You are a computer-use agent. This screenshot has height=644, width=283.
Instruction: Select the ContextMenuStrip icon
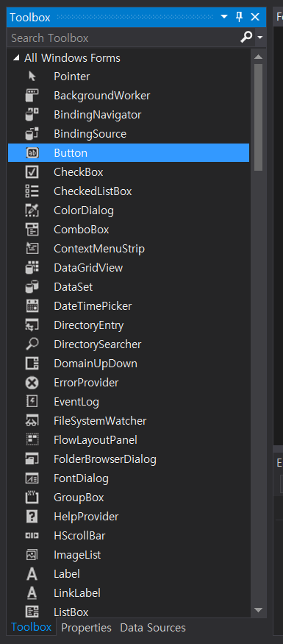click(32, 249)
